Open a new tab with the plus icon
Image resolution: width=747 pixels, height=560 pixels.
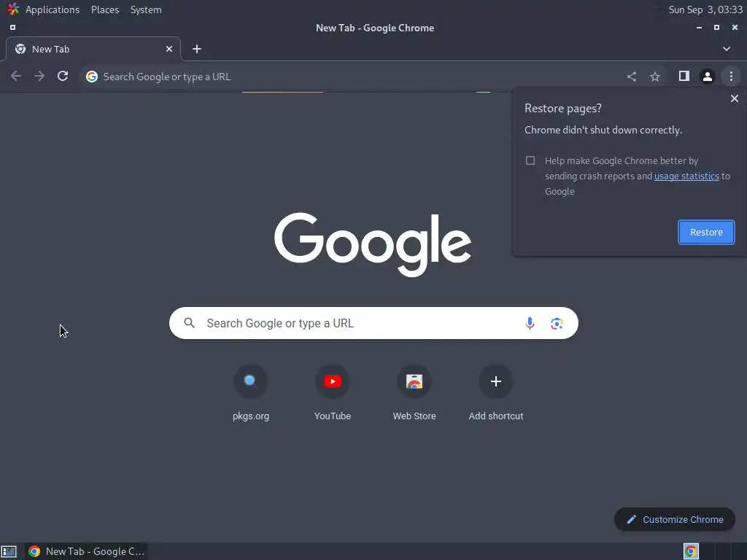tap(197, 49)
